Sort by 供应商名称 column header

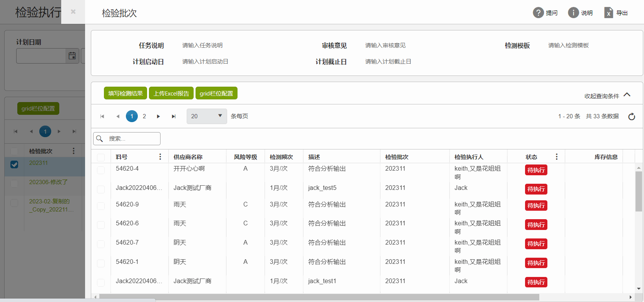pyautogui.click(x=188, y=157)
